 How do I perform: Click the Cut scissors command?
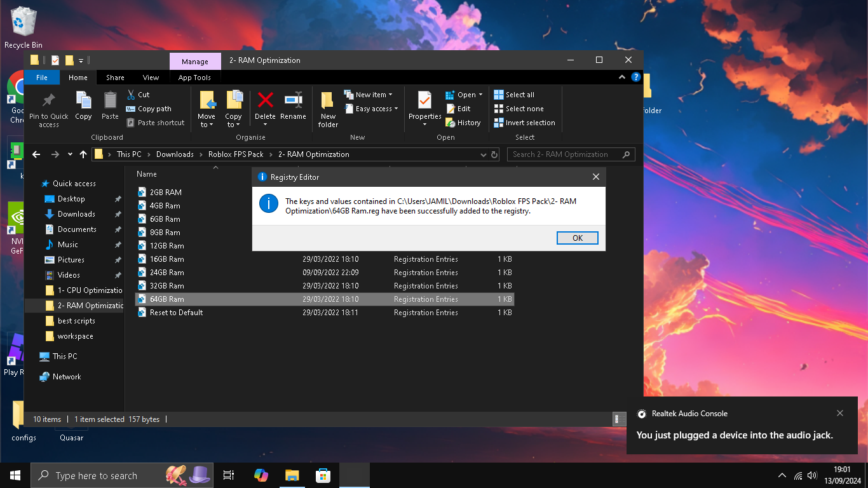(x=138, y=95)
